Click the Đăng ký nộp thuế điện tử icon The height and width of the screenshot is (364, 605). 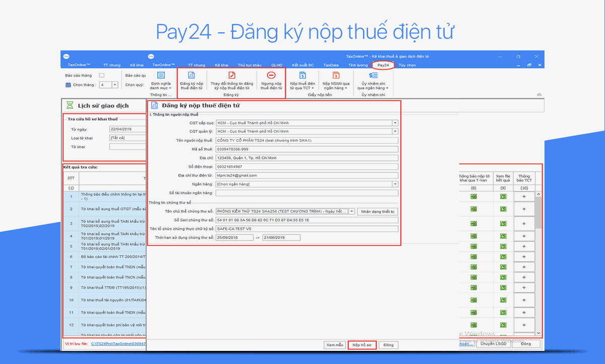(x=192, y=75)
